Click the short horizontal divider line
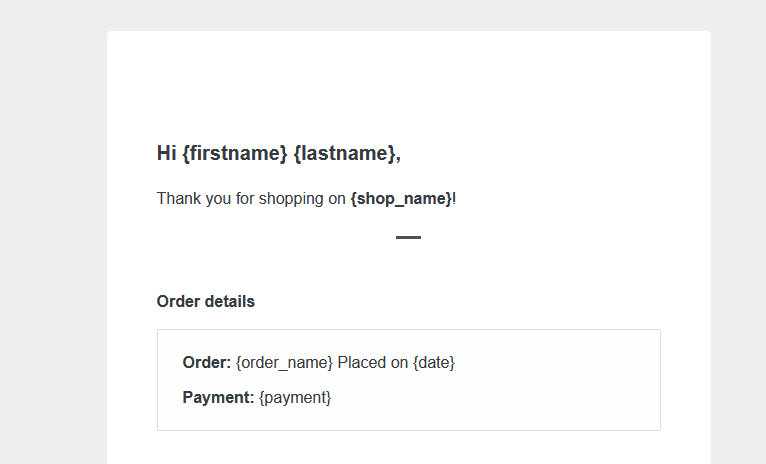 [x=408, y=237]
